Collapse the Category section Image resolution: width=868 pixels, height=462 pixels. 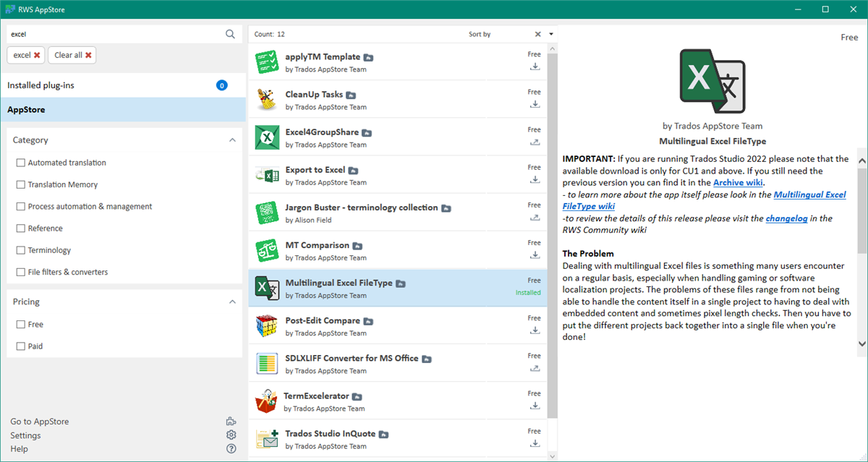232,140
